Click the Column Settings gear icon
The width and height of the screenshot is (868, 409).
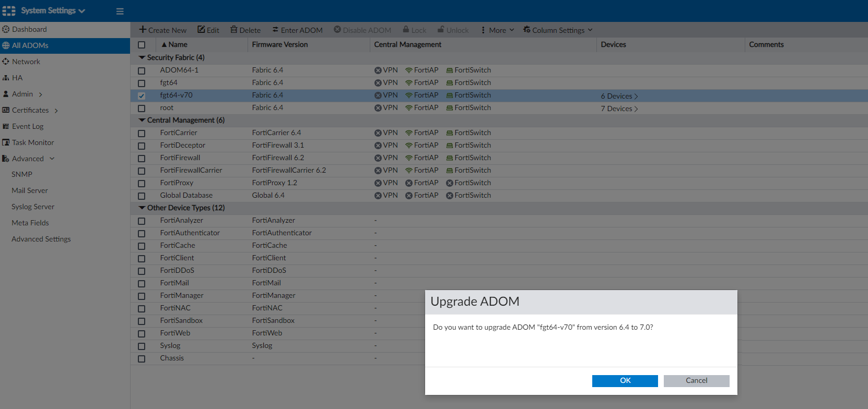tap(527, 30)
